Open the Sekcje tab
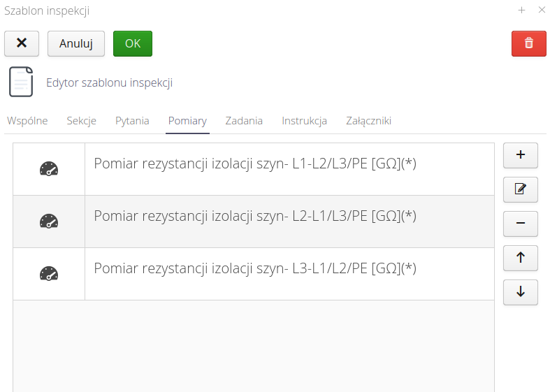Screen dimensions: 550x392 pos(82,121)
